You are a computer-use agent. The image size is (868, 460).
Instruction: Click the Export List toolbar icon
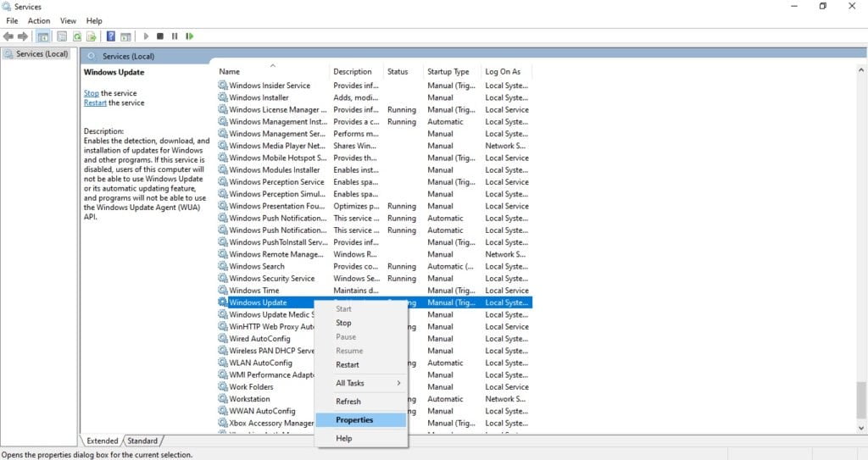[x=92, y=36]
